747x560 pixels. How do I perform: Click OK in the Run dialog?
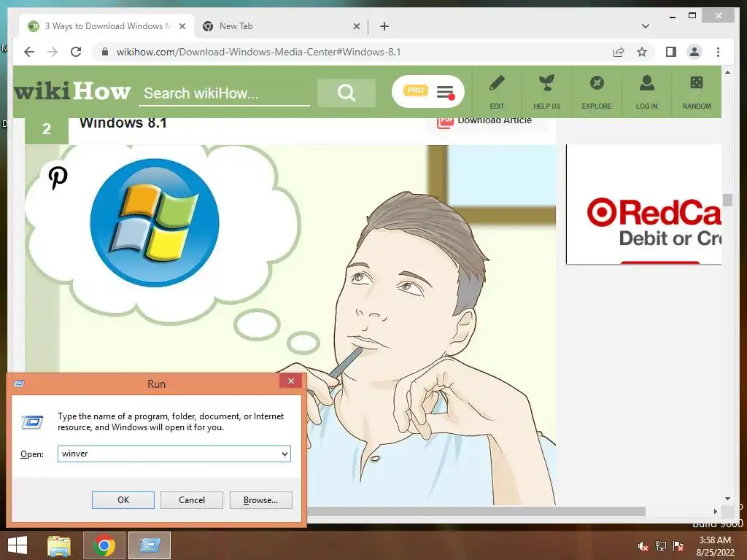(123, 500)
